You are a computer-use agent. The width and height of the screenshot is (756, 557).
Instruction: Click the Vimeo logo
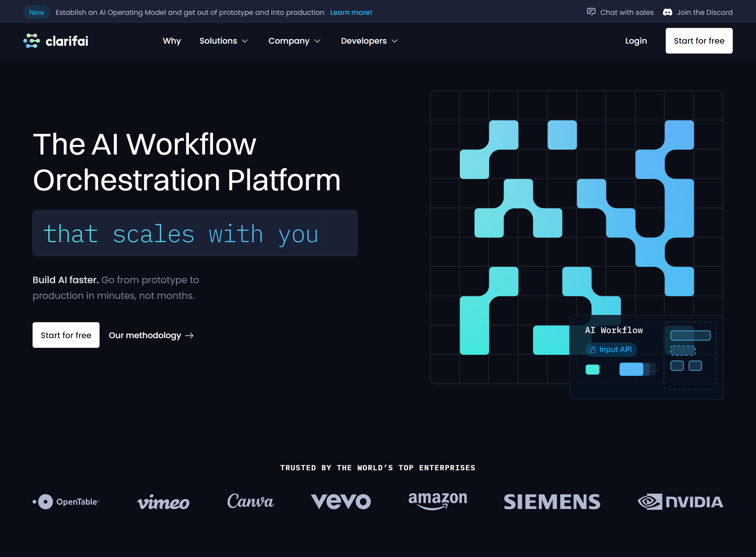163,502
